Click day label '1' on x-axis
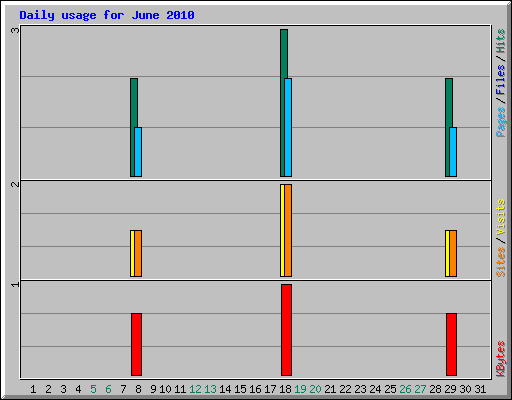This screenshot has height=400, width=512. (33, 389)
